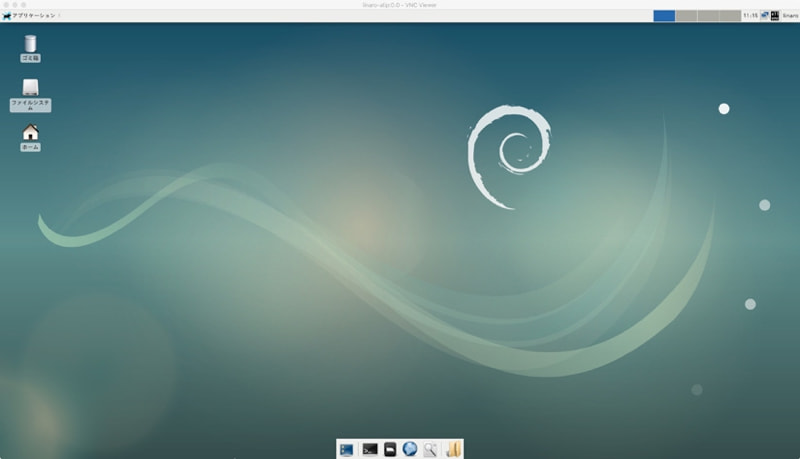Click the 11:15 panel clock
Image resolution: width=800 pixels, height=459 pixels.
(x=750, y=16)
